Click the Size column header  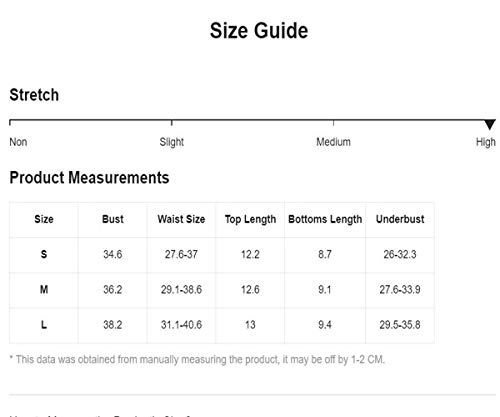[x=44, y=219]
